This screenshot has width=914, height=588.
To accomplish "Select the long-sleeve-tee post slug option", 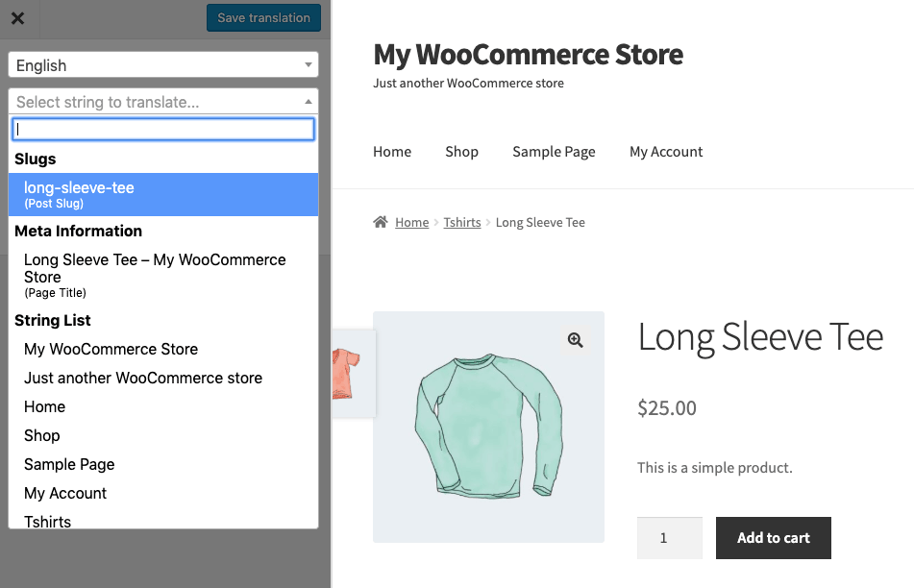I will click(x=163, y=195).
